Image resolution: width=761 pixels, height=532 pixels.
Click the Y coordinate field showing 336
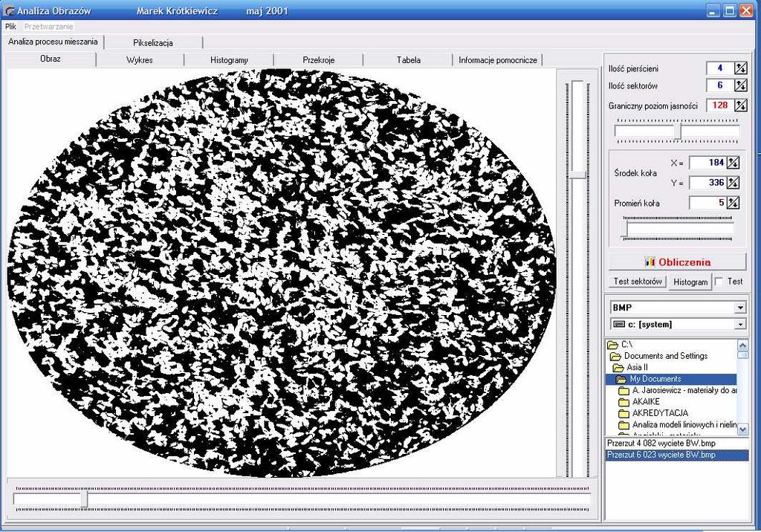click(x=707, y=183)
